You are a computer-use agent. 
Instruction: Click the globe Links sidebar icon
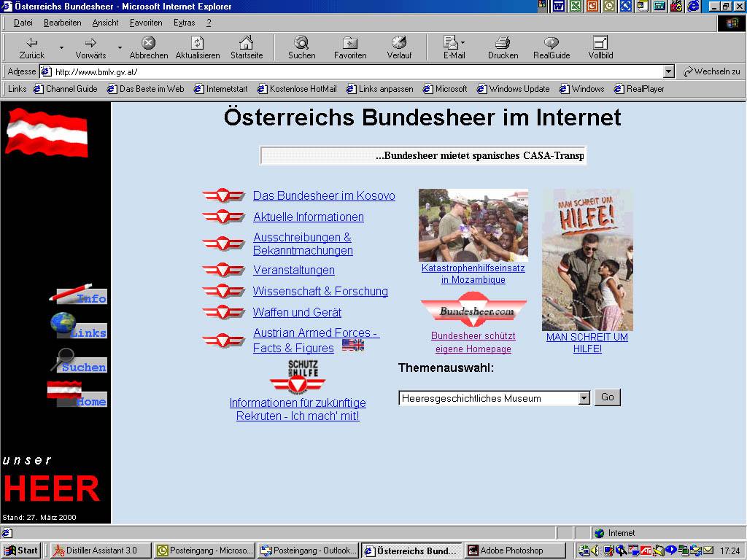tap(63, 323)
